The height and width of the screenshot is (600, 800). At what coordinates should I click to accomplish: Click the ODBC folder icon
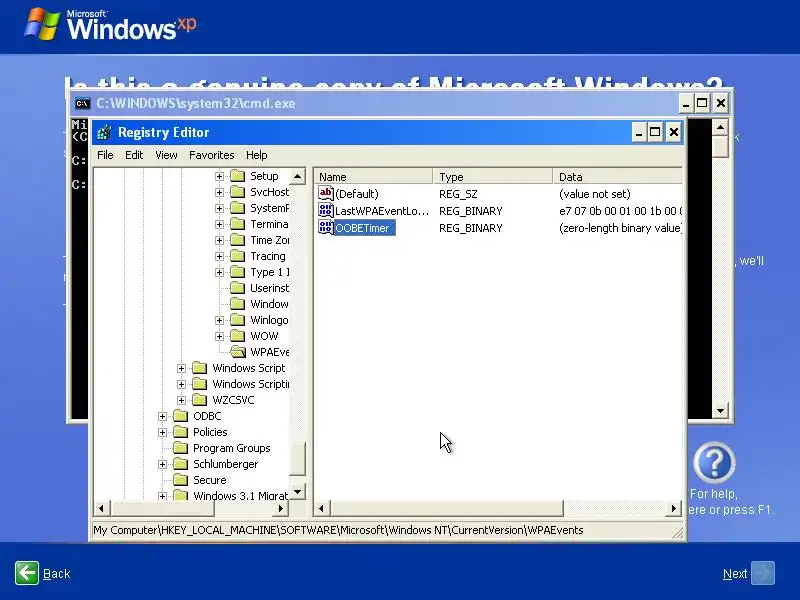[181, 416]
